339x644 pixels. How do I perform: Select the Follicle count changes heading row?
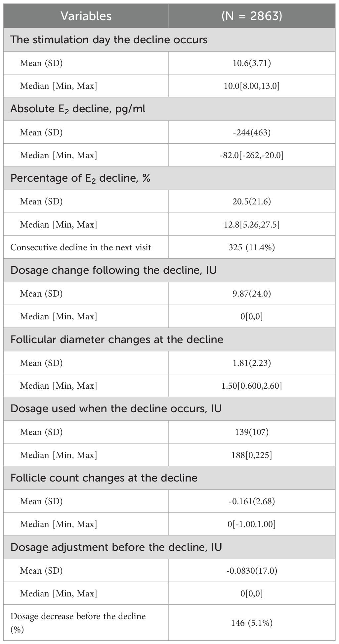(104, 478)
